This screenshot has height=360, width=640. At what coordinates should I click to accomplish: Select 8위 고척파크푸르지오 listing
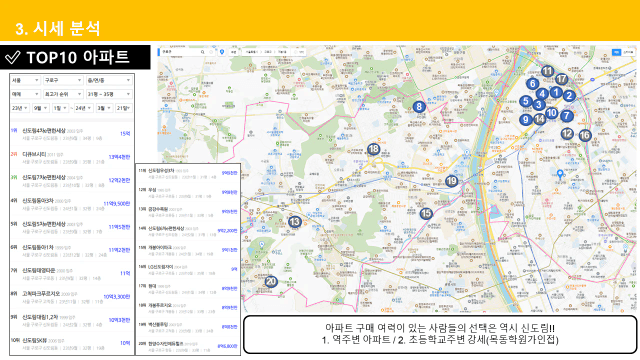pyautogui.click(x=71, y=298)
